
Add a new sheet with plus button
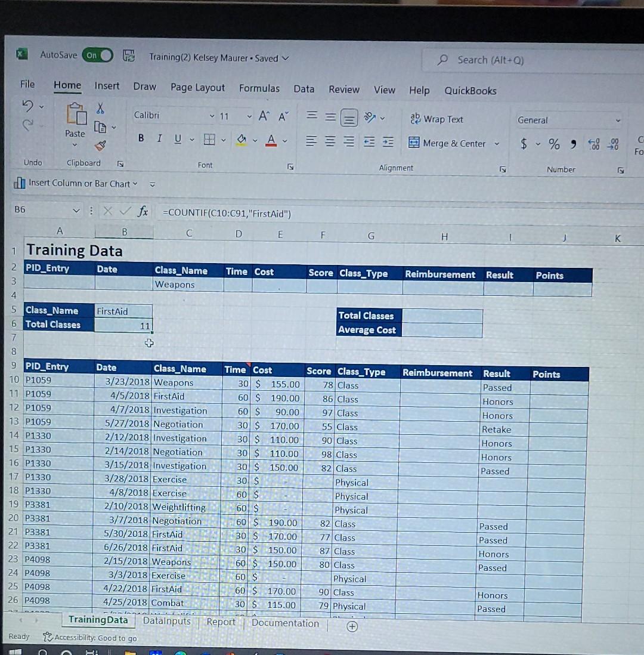tap(352, 626)
